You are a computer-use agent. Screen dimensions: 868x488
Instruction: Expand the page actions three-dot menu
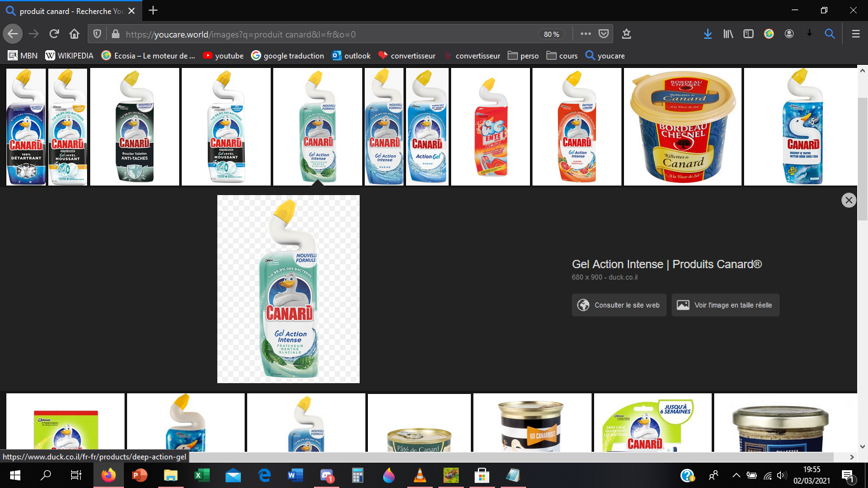pos(585,34)
